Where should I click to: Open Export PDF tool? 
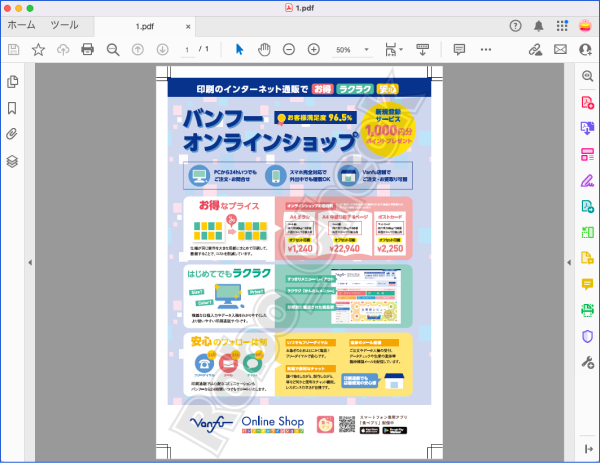[x=587, y=128]
